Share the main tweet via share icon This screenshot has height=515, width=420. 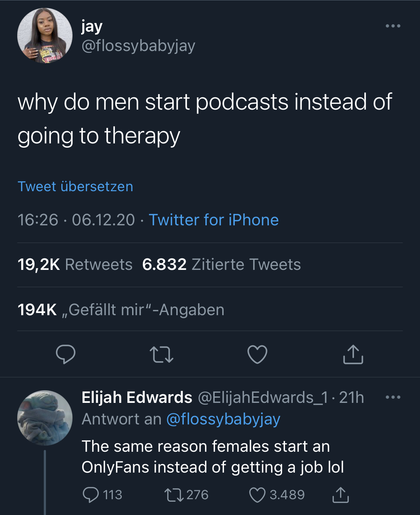[353, 354]
